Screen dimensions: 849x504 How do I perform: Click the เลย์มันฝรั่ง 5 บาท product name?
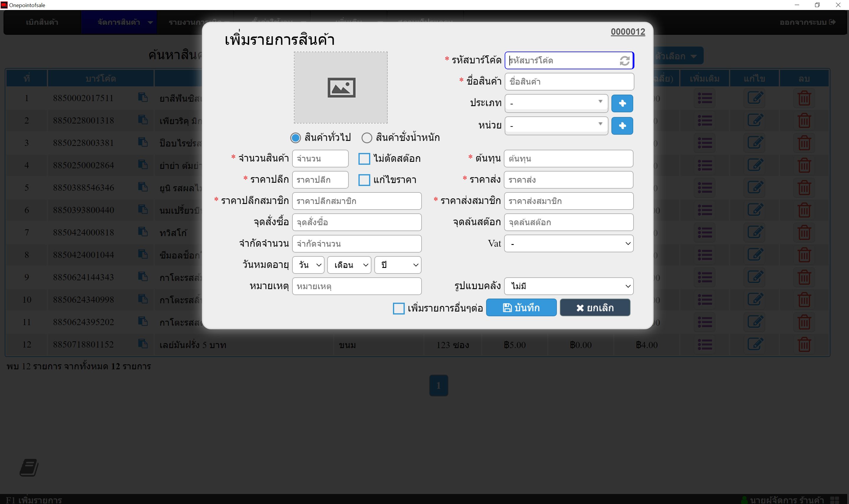point(193,345)
